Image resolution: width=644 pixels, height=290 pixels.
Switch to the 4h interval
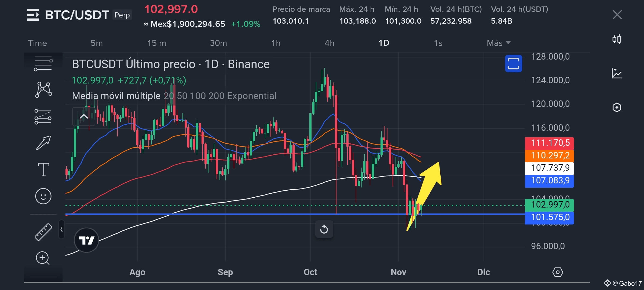coord(330,43)
